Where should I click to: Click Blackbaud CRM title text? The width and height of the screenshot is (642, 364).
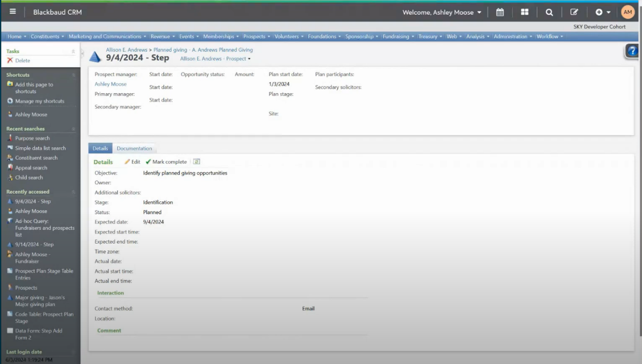click(x=57, y=12)
